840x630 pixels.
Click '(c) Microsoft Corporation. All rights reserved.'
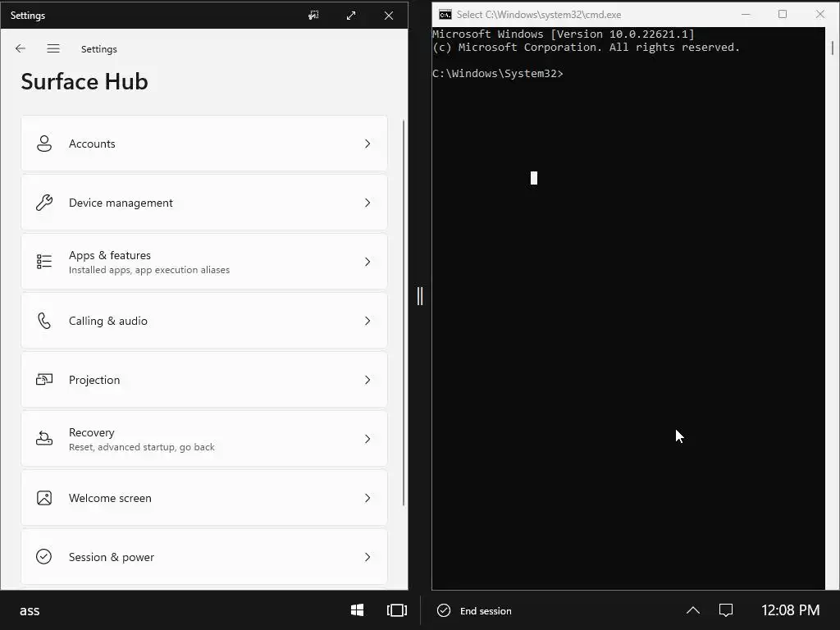[x=586, y=47]
